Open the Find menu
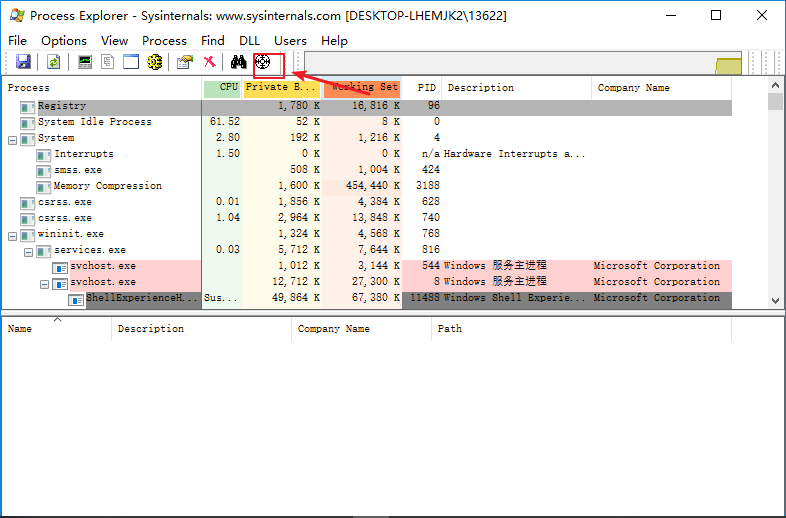The image size is (786, 518). tap(213, 41)
